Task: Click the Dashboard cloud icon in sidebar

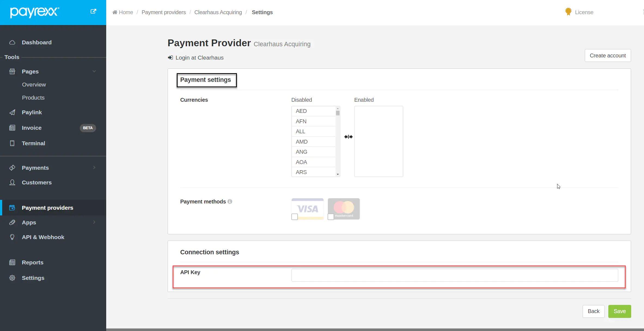Action: [x=12, y=42]
